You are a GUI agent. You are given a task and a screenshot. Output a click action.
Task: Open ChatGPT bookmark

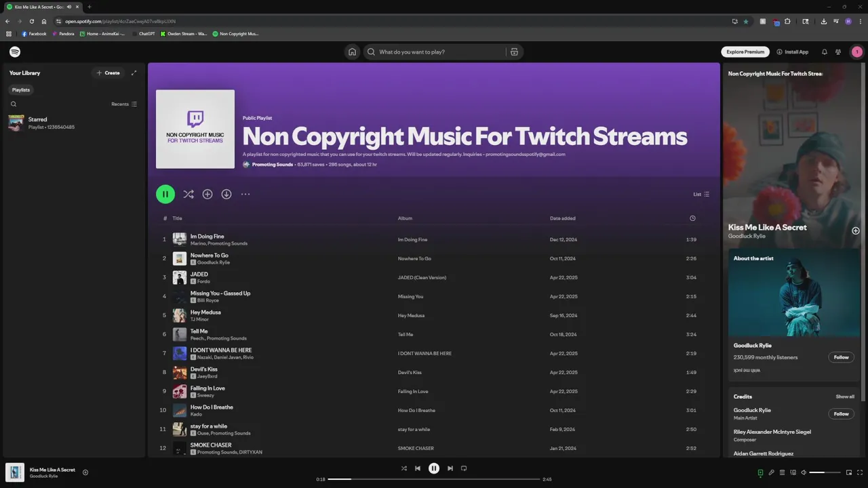point(144,33)
